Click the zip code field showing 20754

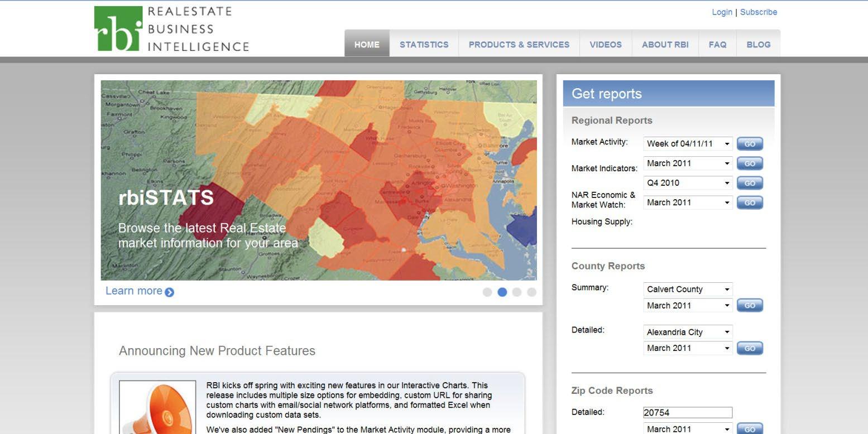tap(688, 413)
